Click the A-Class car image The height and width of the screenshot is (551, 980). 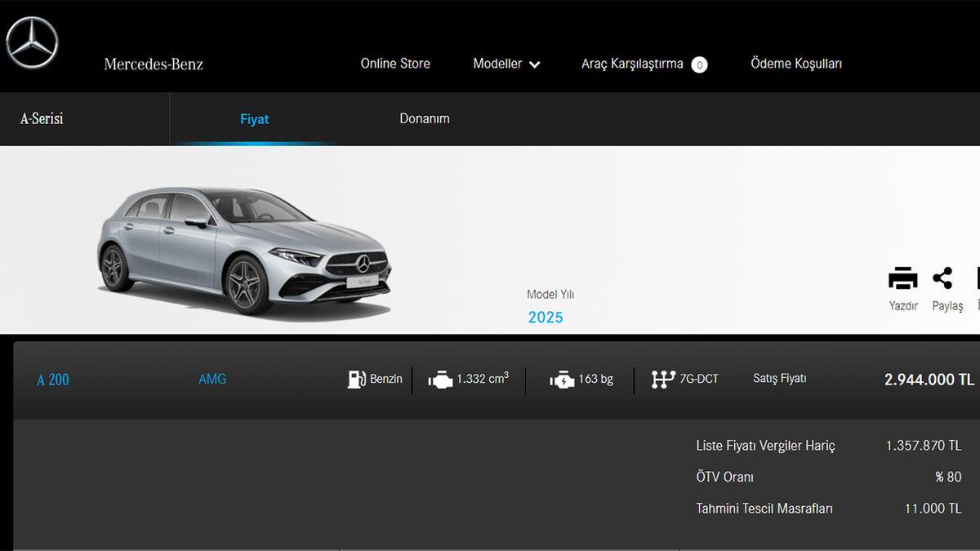[x=244, y=249]
